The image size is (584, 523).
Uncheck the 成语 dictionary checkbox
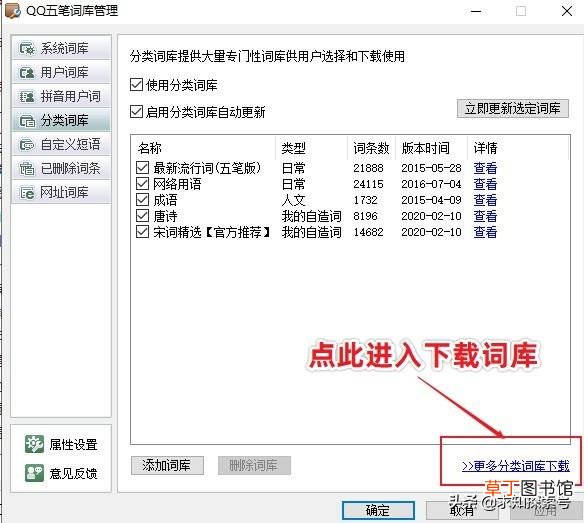coord(142,200)
